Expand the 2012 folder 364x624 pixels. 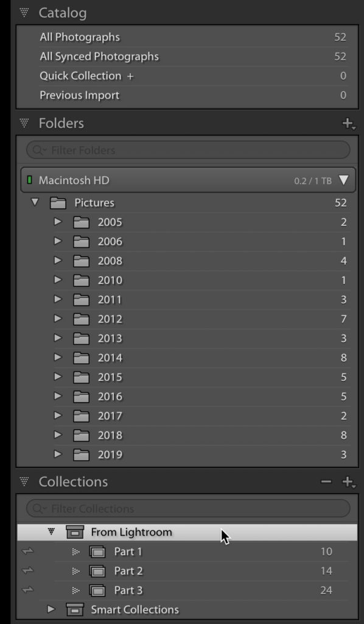click(x=58, y=319)
